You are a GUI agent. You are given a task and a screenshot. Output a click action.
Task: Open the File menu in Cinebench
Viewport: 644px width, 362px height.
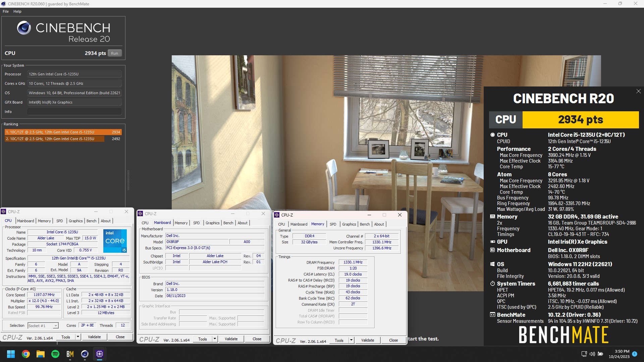6,11
